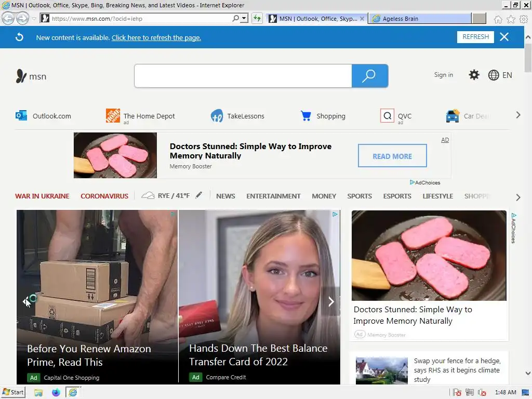Close the MSN browser tab

[x=362, y=19]
